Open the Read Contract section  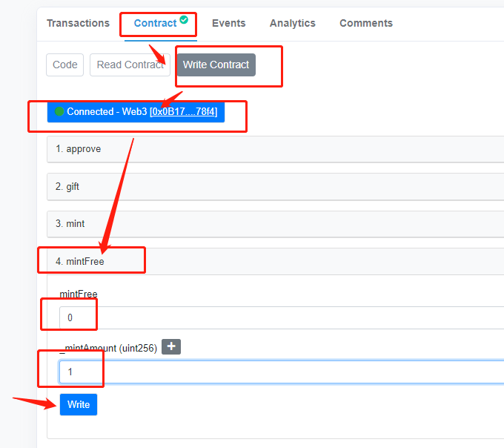(x=130, y=65)
